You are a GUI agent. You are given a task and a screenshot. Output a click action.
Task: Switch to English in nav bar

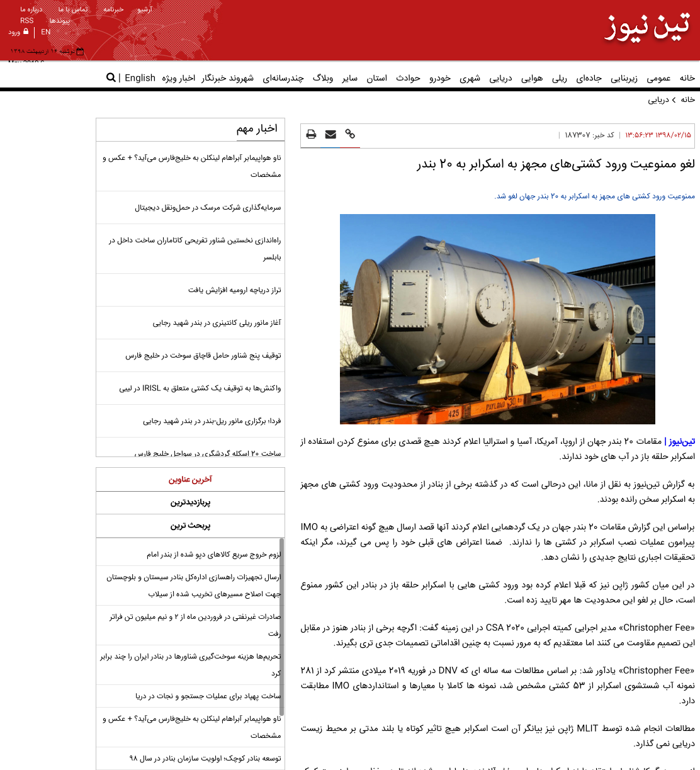click(x=140, y=78)
